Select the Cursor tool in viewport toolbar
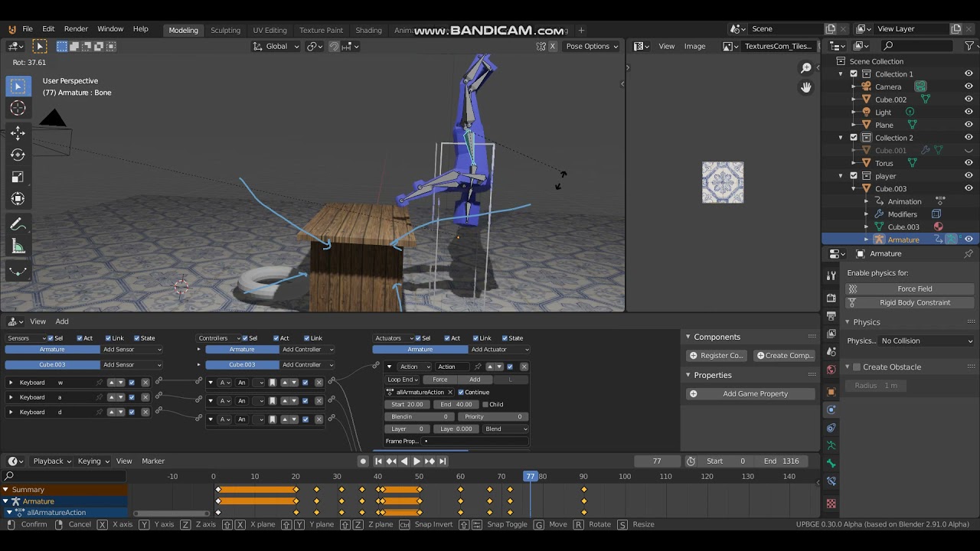This screenshot has width=980, height=551. (18, 109)
